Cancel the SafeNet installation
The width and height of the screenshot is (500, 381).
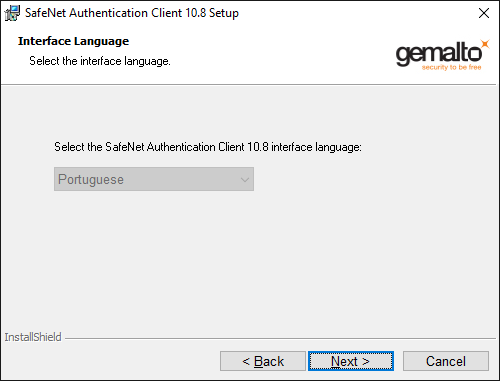coord(446,361)
